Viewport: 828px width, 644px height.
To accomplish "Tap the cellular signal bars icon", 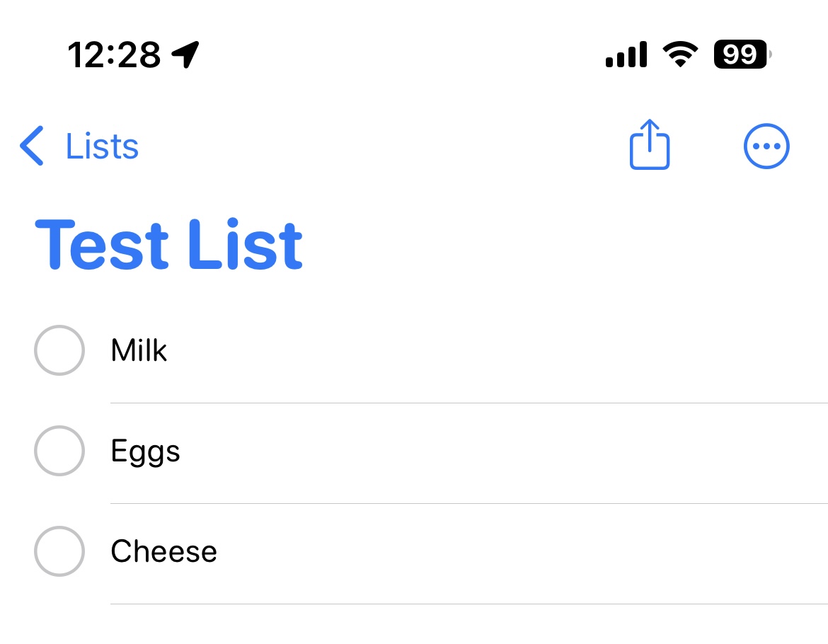I will pyautogui.click(x=626, y=53).
